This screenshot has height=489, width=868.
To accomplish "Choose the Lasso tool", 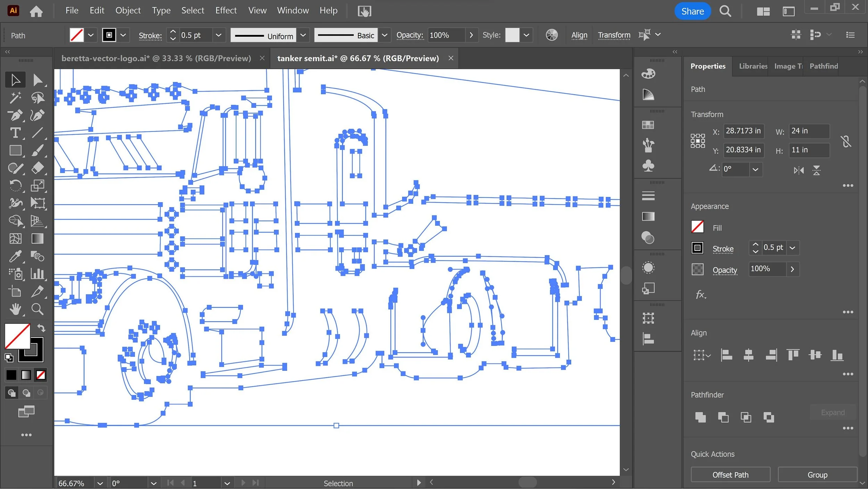I will click(x=37, y=98).
